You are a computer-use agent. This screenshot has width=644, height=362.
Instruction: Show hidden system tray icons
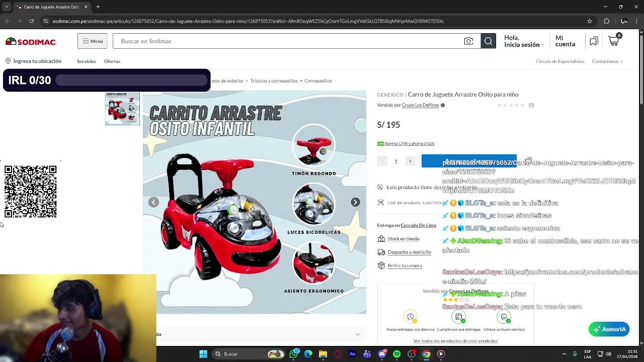tap(564, 354)
